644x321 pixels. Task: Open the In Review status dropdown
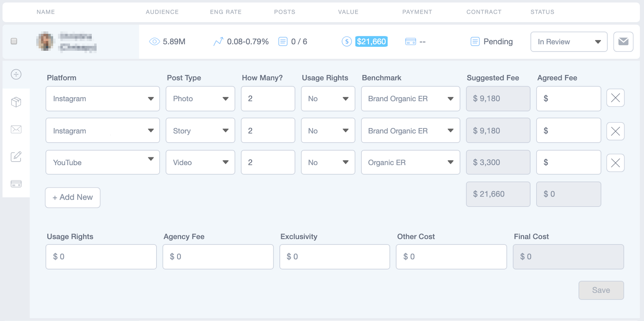click(x=568, y=42)
